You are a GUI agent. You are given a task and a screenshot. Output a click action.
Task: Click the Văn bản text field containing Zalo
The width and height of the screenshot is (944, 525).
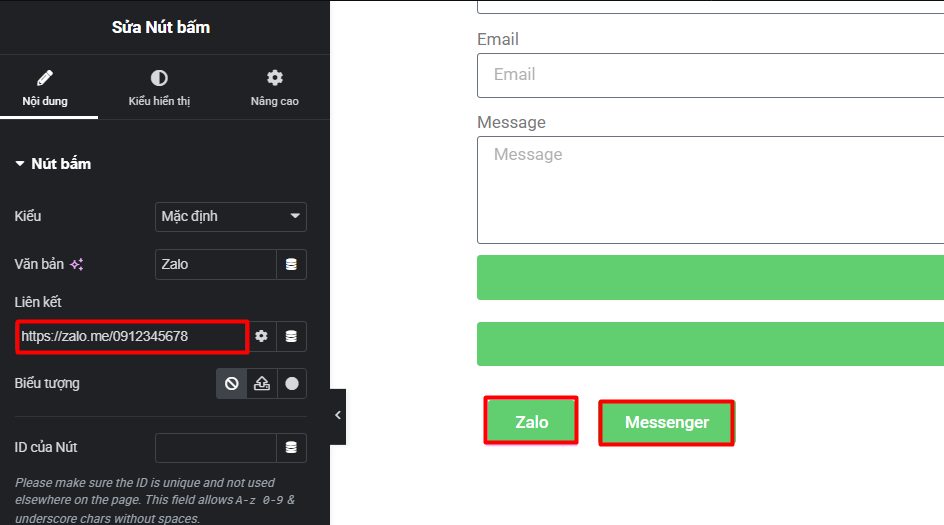216,264
